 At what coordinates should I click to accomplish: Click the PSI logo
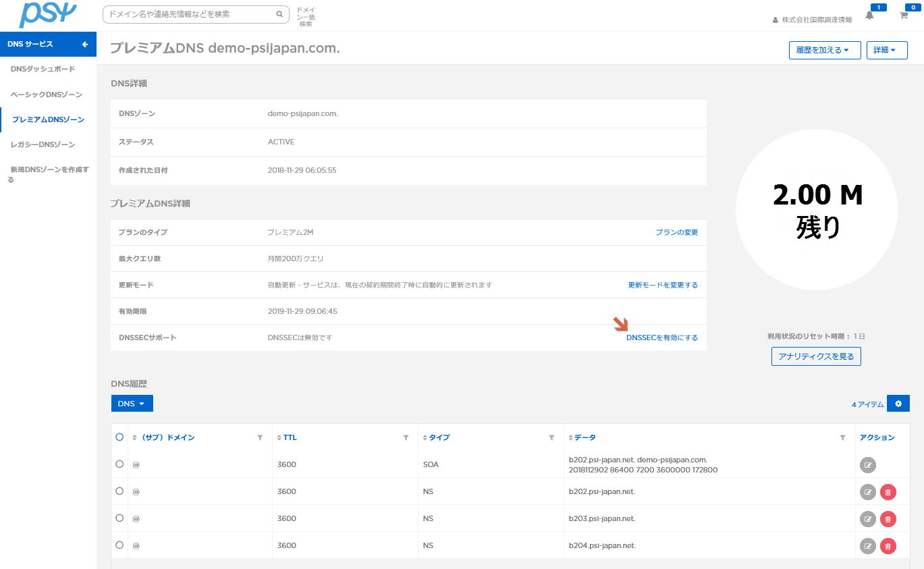tap(47, 14)
